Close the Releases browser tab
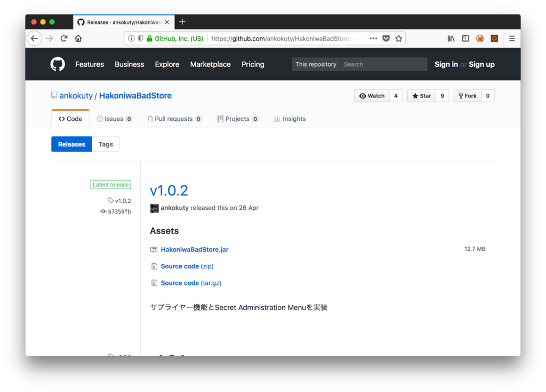546x392 pixels. click(x=167, y=22)
